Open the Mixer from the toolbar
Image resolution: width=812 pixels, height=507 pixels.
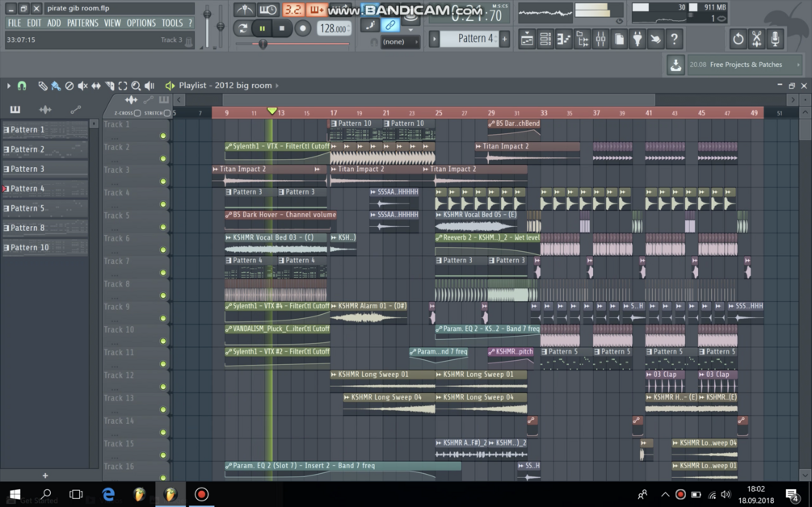[601, 38]
